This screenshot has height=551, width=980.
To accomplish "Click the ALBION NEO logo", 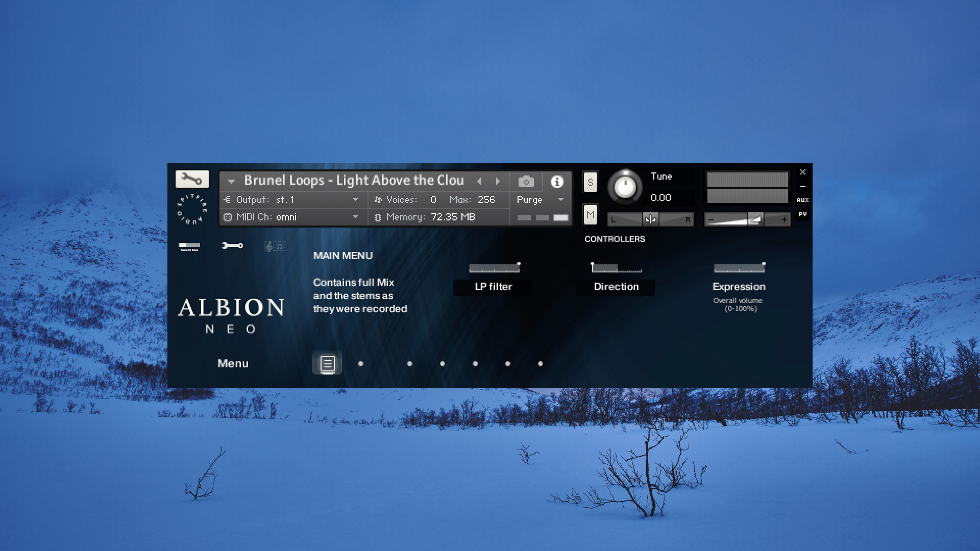I will [x=231, y=316].
